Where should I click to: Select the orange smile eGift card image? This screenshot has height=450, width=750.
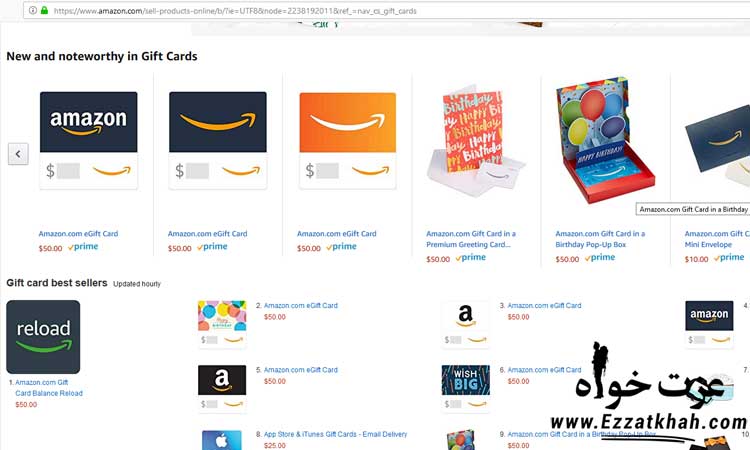[x=348, y=140]
